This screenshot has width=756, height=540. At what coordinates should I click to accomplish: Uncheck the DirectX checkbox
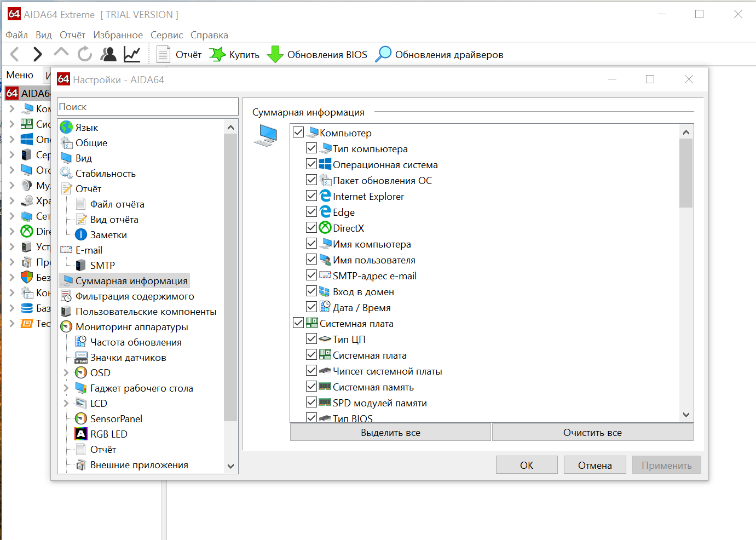point(311,227)
